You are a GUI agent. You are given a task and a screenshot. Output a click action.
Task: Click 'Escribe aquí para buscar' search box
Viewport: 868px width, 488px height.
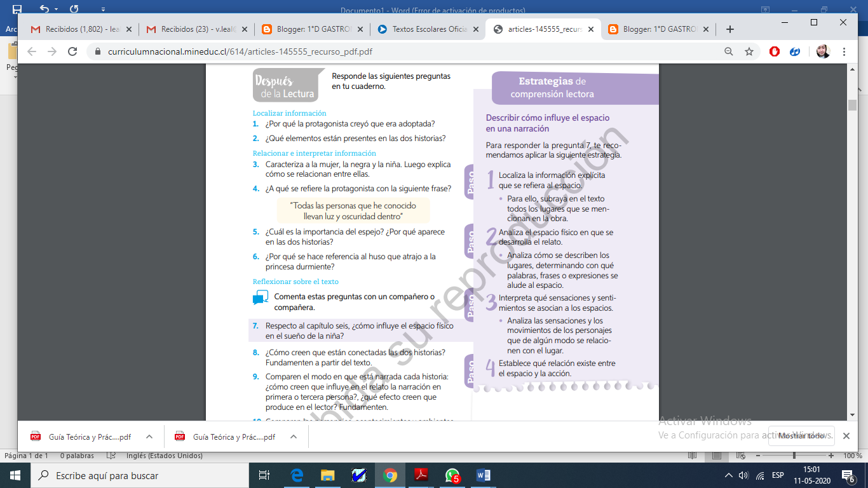coord(140,475)
